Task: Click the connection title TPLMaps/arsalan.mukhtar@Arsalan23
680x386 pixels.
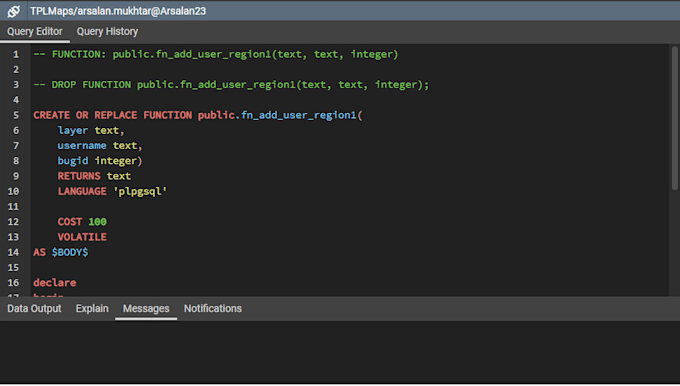Action: click(118, 11)
